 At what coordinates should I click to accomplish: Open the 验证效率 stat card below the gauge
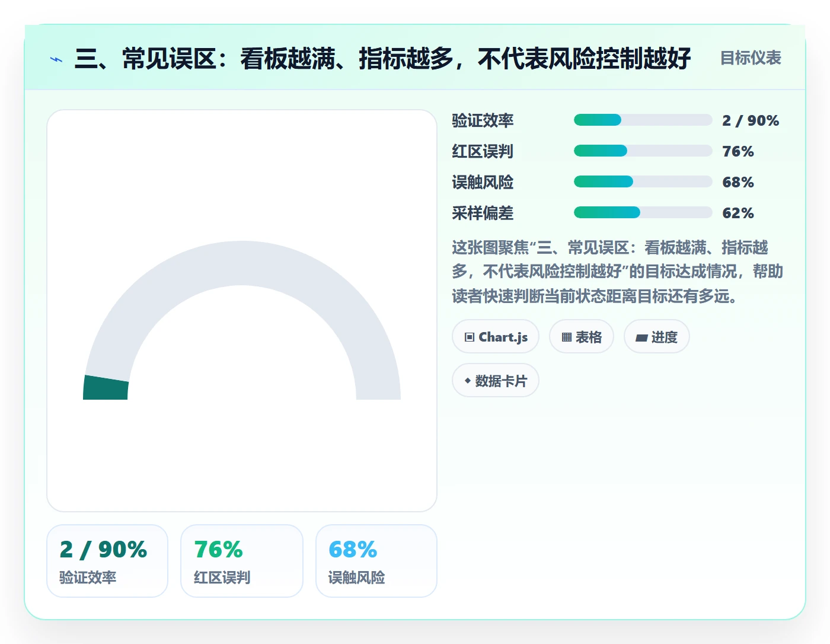click(x=107, y=561)
